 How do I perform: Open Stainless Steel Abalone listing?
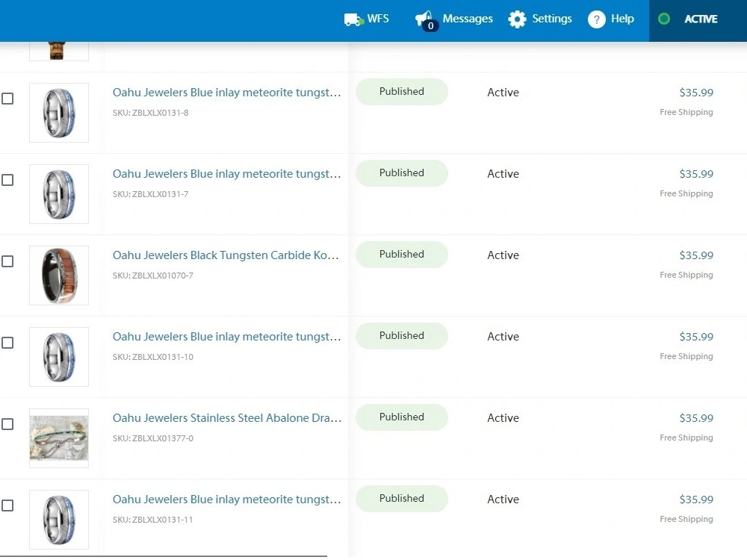[227, 418]
